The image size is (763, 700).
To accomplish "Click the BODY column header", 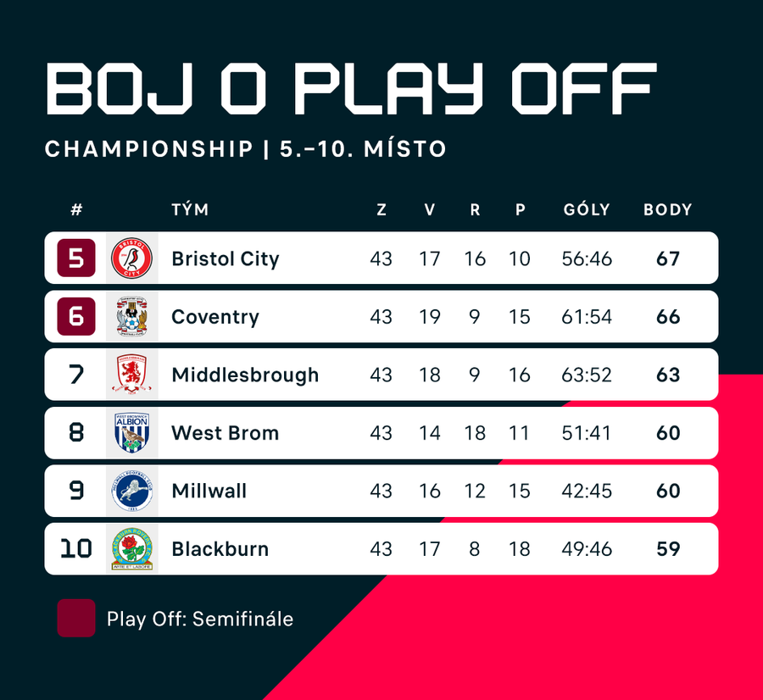I will (668, 209).
